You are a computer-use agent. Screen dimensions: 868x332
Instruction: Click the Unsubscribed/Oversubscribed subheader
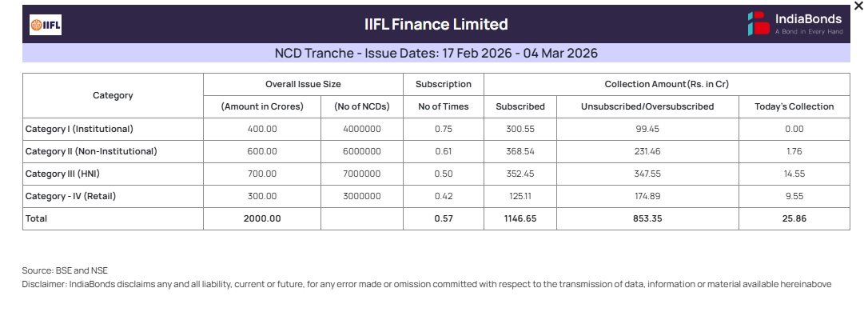647,106
